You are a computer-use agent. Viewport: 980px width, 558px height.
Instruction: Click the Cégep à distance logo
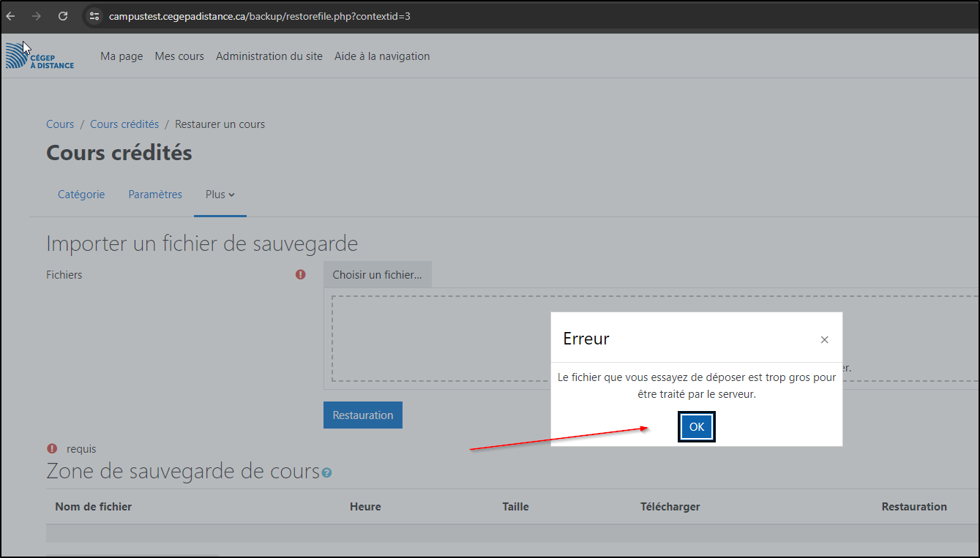click(40, 56)
